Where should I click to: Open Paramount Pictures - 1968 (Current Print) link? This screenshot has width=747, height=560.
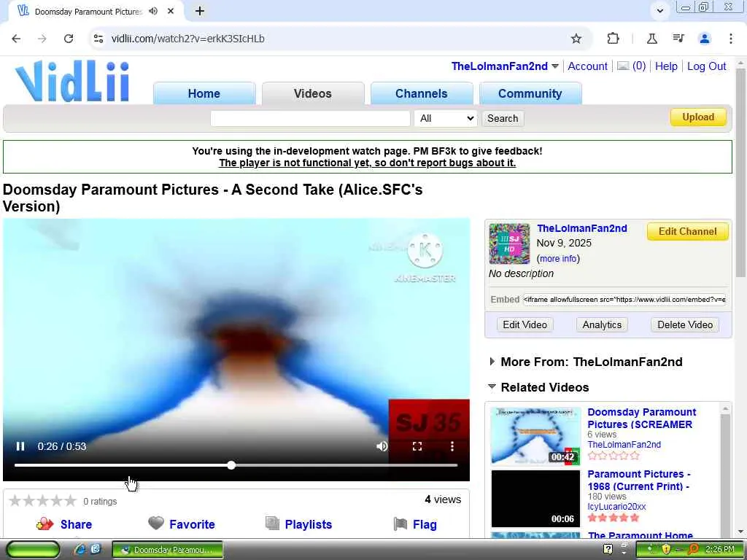[x=639, y=480]
